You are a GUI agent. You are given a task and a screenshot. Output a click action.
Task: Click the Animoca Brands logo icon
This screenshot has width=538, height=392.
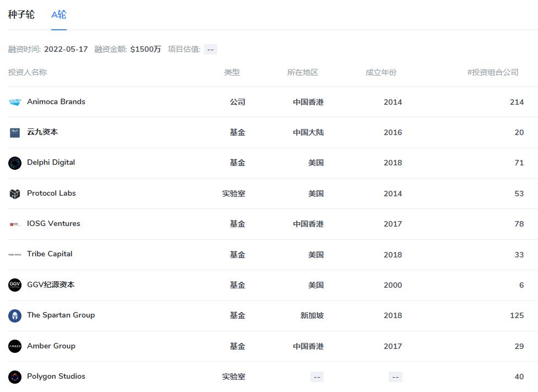click(x=15, y=101)
